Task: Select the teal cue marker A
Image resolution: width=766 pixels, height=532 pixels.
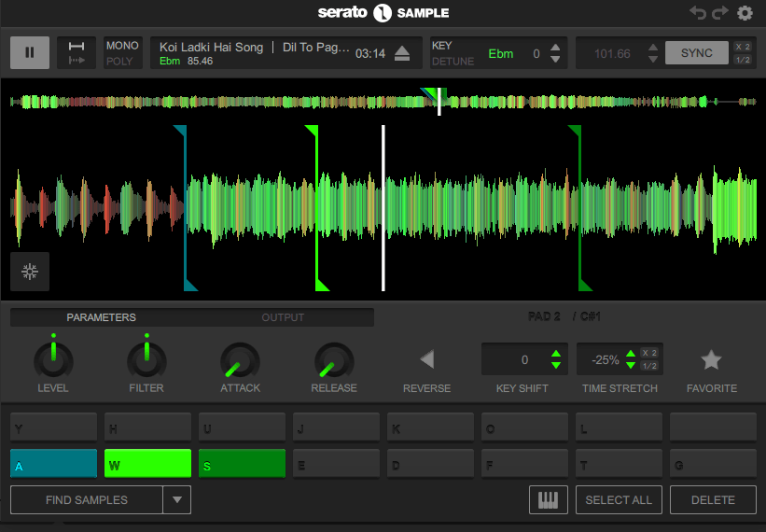Action: pos(185,207)
